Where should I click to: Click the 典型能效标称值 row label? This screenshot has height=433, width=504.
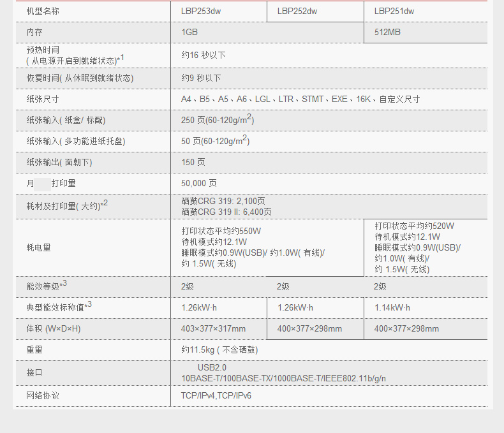59,307
